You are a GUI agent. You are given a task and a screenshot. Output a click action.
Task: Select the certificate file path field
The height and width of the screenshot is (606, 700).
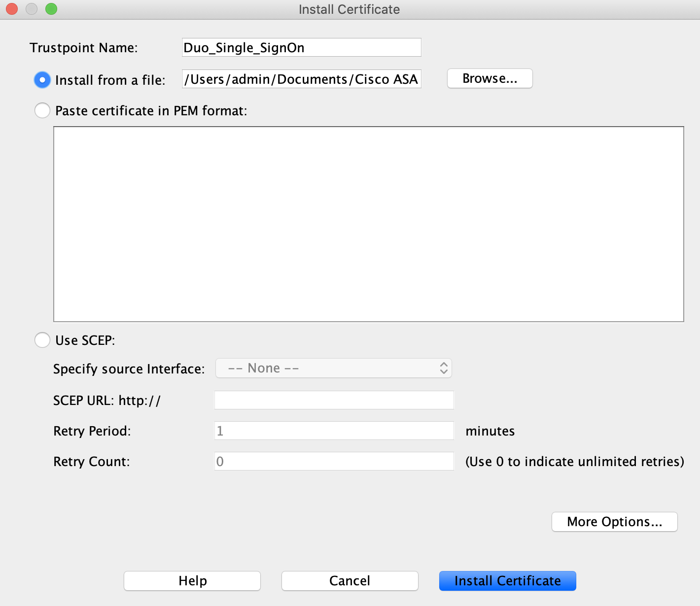301,79
